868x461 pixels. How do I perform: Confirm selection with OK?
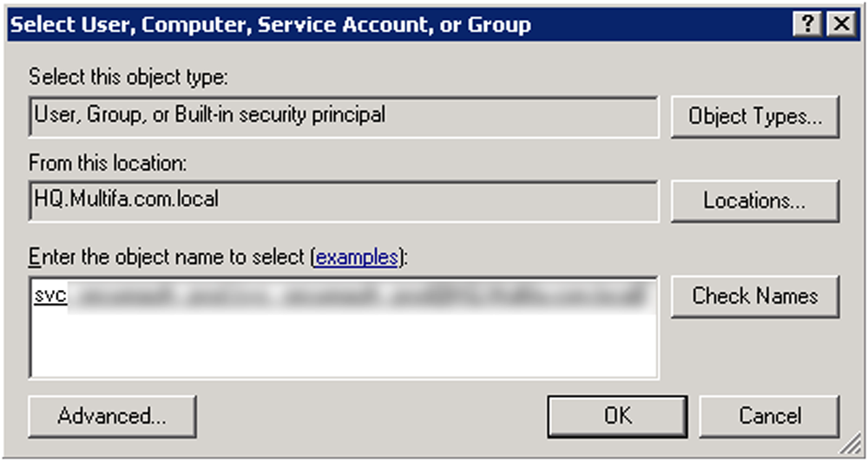pos(617,416)
